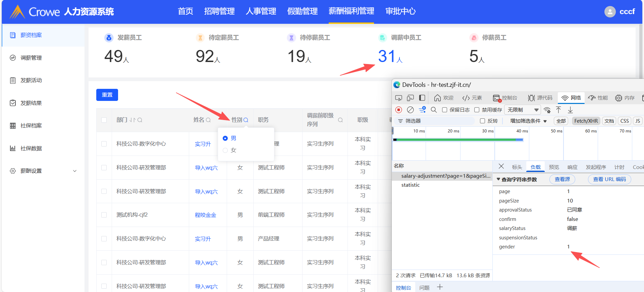
Task: Tick the 反转 filter checkbox
Action: [482, 121]
